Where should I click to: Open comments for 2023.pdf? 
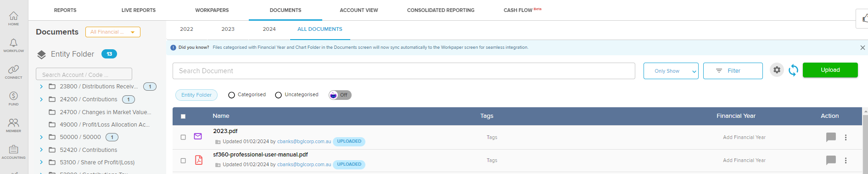(x=831, y=137)
